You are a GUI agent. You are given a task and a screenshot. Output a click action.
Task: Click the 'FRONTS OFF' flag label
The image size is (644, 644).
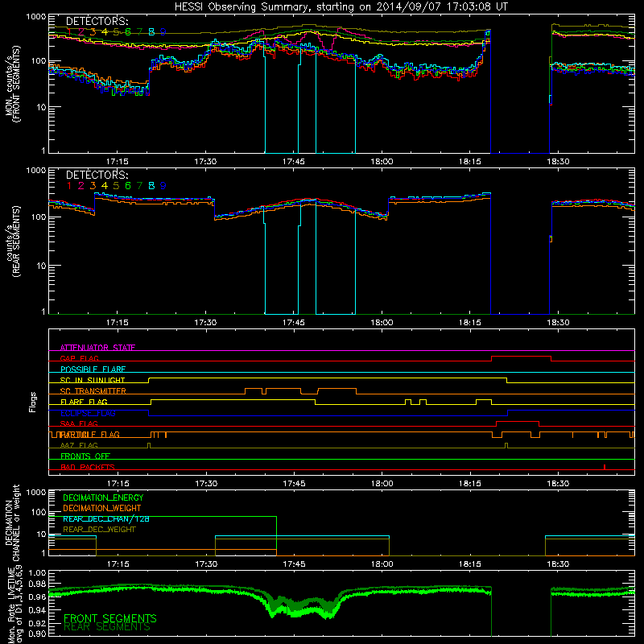pos(85,456)
